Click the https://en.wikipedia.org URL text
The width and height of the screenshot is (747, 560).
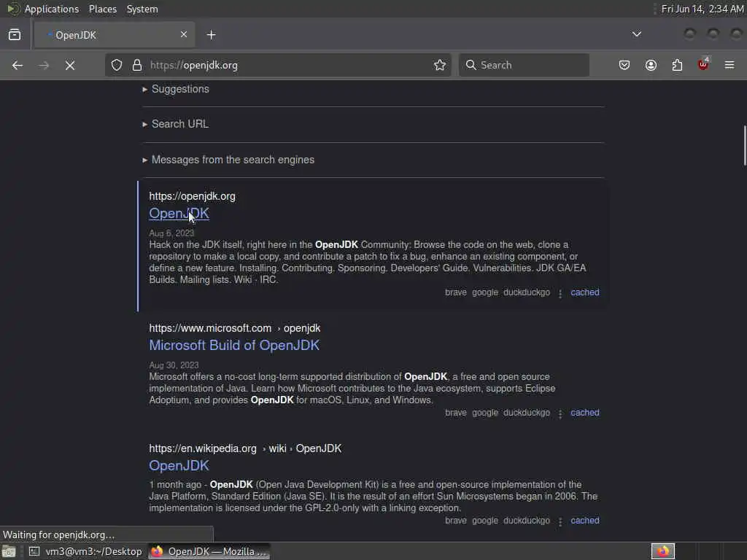(203, 448)
